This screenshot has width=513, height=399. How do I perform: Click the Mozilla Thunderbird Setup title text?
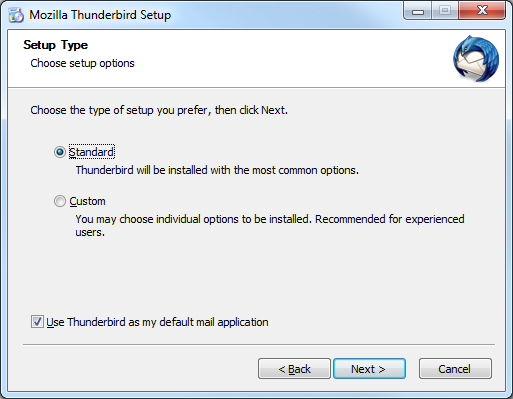(x=100, y=15)
